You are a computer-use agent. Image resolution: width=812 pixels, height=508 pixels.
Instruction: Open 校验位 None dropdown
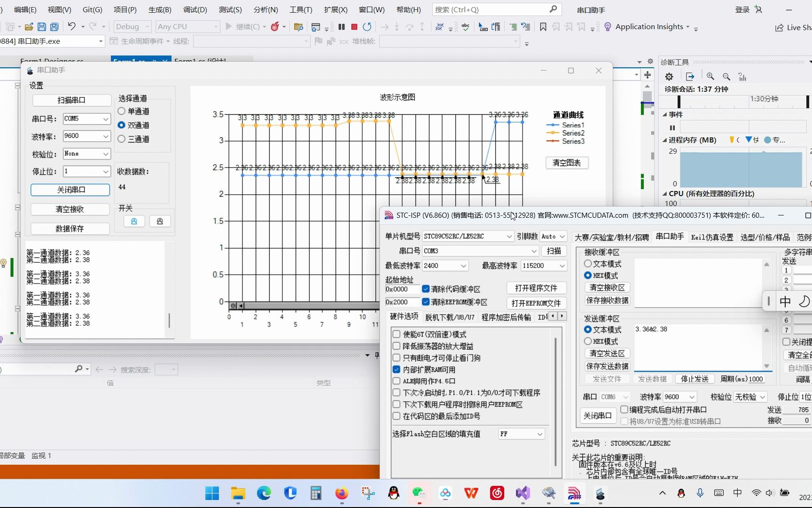click(106, 154)
